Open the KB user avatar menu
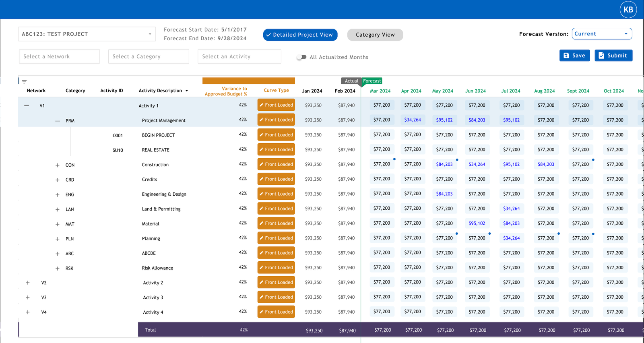644x343 pixels. pyautogui.click(x=628, y=10)
